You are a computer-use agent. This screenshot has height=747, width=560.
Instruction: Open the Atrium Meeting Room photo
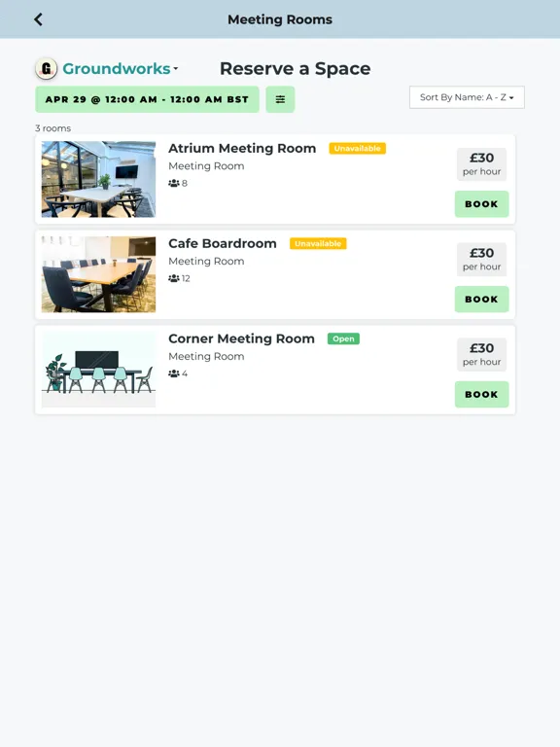pyautogui.click(x=98, y=179)
